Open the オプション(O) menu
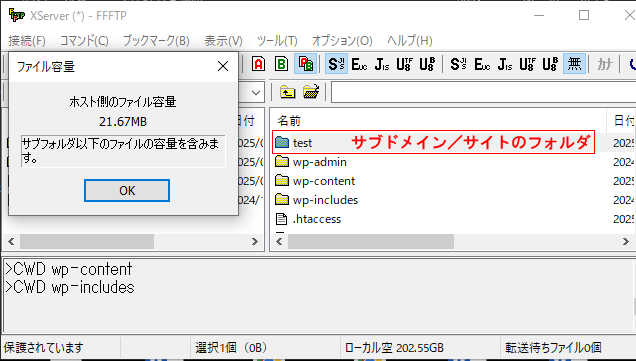The width and height of the screenshot is (636, 361). 342,41
